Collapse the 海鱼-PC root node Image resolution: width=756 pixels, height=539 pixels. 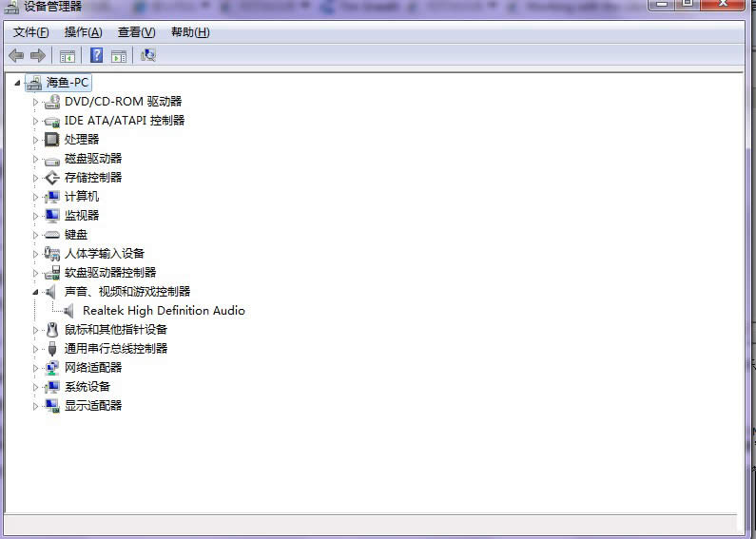click(18, 83)
